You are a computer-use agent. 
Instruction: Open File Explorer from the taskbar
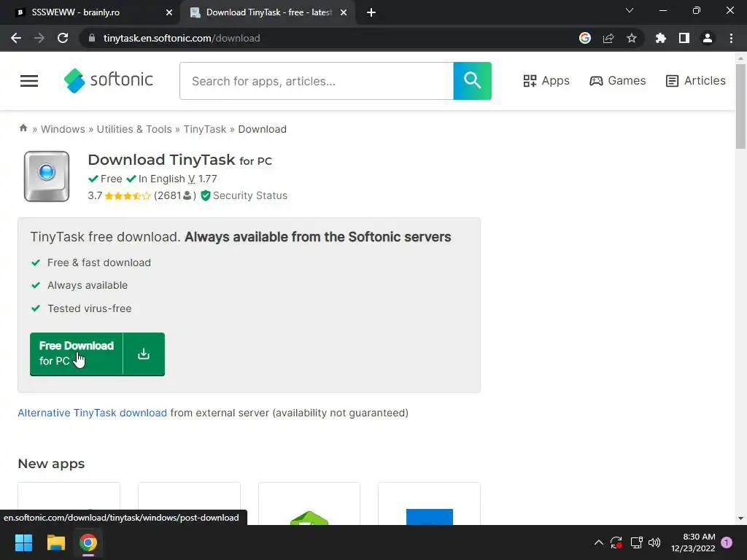(x=55, y=542)
